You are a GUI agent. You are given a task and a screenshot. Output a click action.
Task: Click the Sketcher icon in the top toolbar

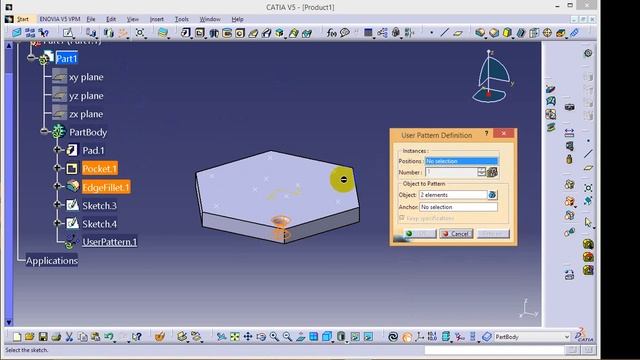coord(68,33)
